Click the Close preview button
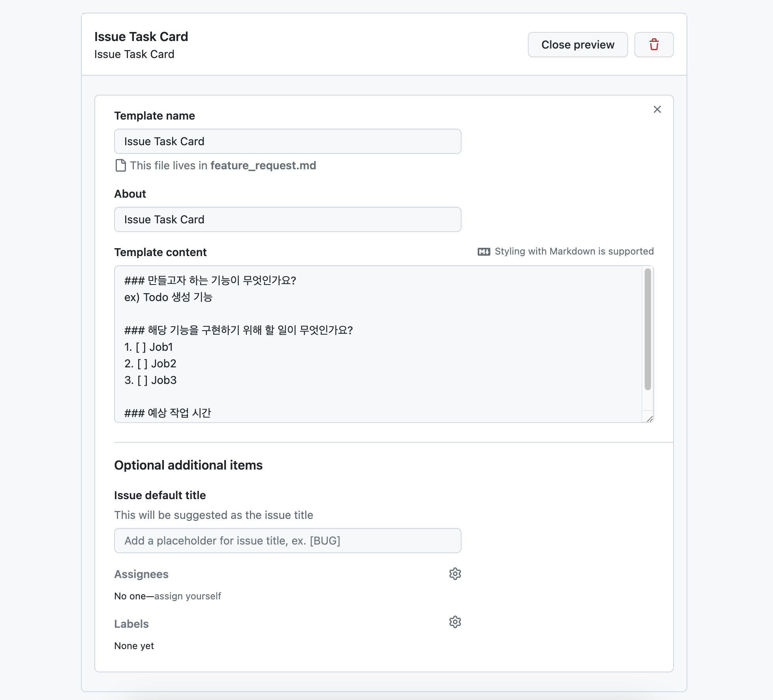Viewport: 773px width, 700px height. (x=578, y=45)
